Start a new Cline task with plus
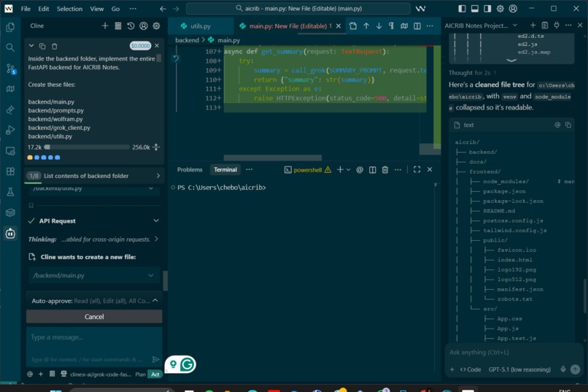 pyautogui.click(x=105, y=26)
